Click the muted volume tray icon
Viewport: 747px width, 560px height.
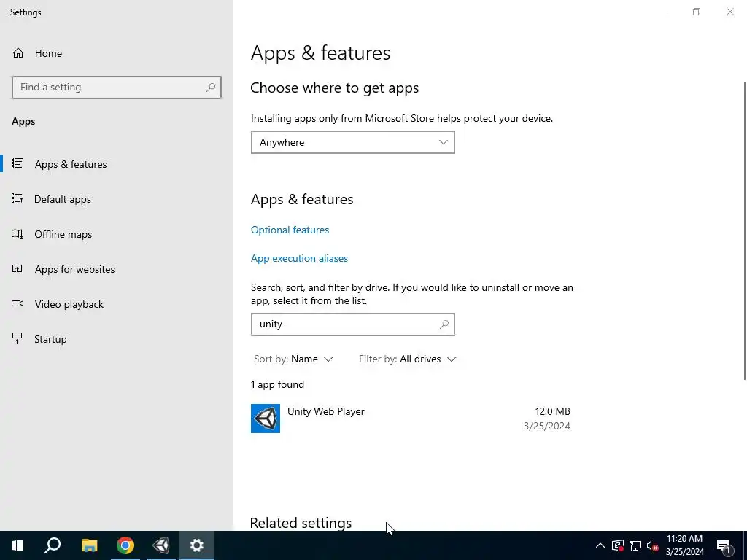click(652, 545)
